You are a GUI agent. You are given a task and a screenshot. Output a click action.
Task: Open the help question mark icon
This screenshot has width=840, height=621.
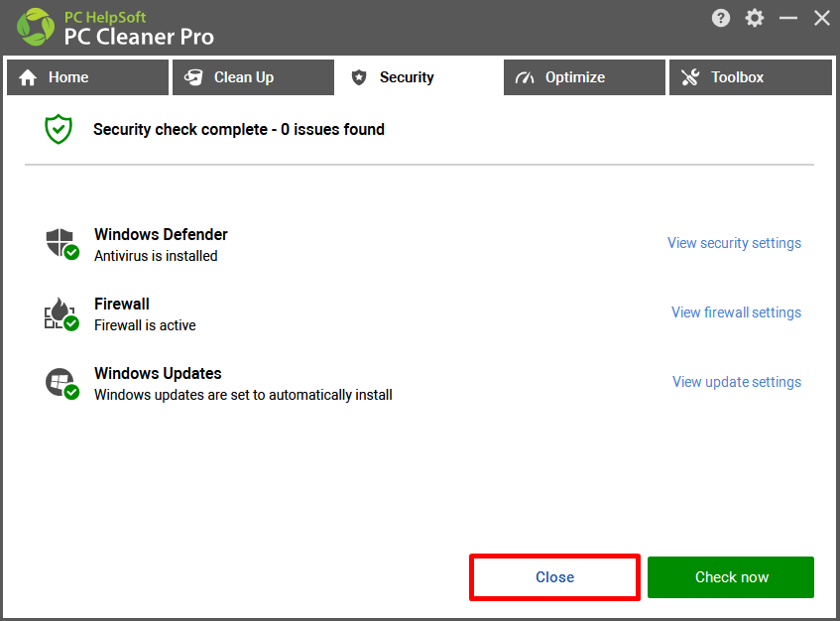click(721, 18)
